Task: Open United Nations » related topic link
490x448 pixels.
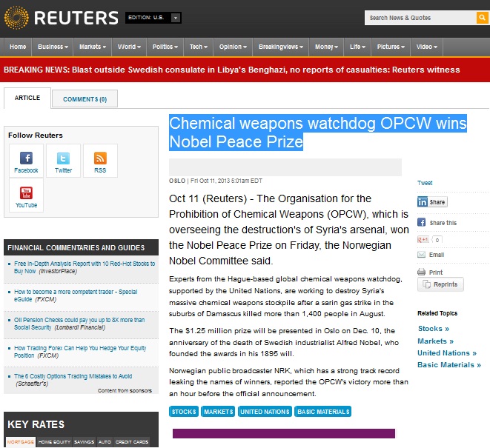Action: tap(447, 352)
